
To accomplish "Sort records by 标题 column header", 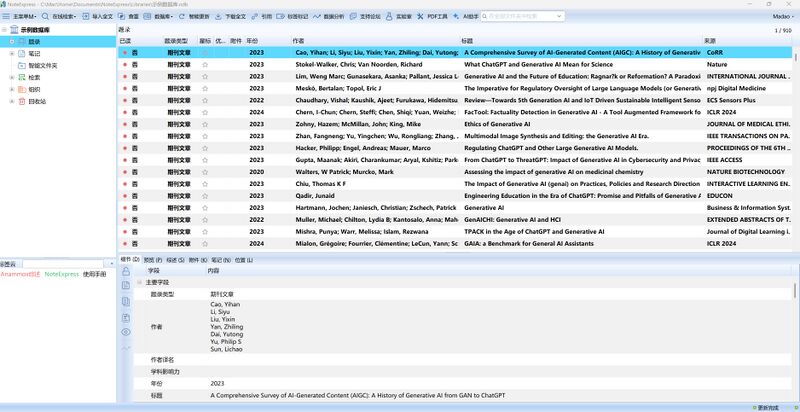I will (x=467, y=40).
